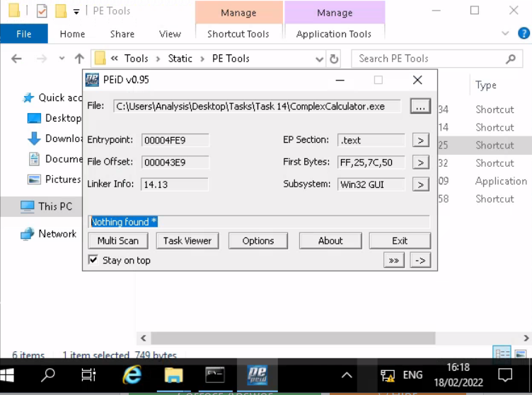Screen dimensions: 532x395
Task: Expand the Subsystem details arrow
Action: point(420,184)
